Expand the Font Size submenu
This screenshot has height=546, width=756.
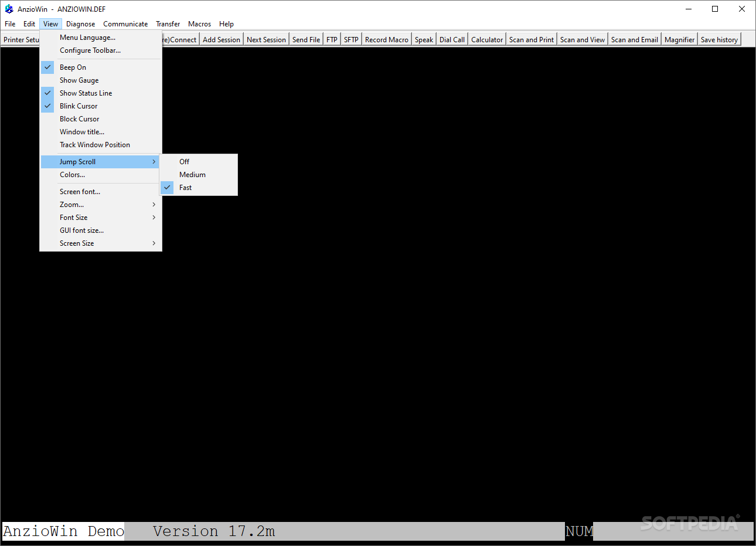point(101,218)
